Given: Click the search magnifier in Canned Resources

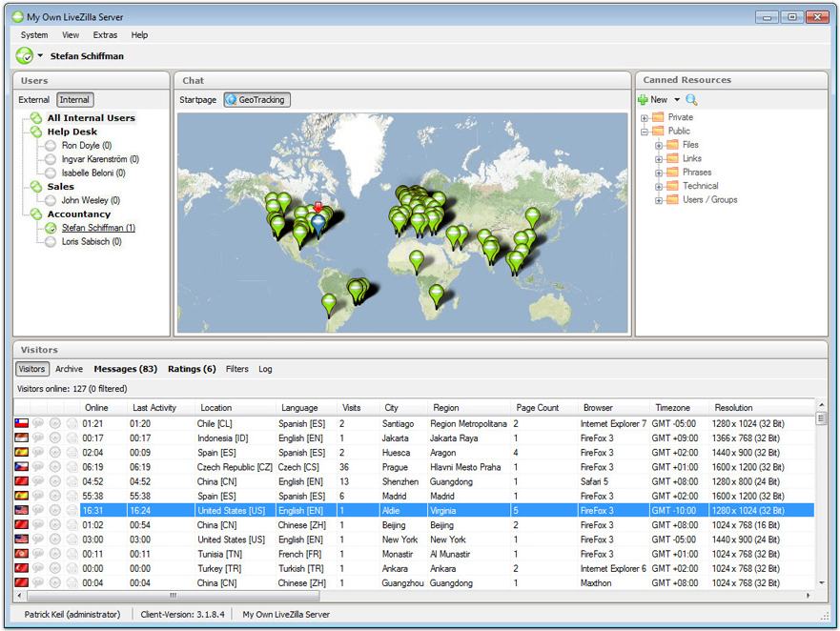Looking at the screenshot, I should coord(691,100).
